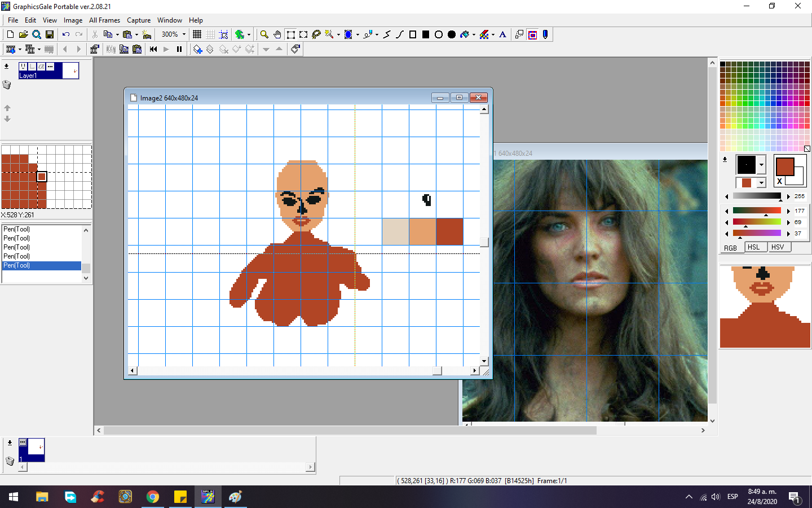Open the black pen shape dropdown

tap(761, 165)
